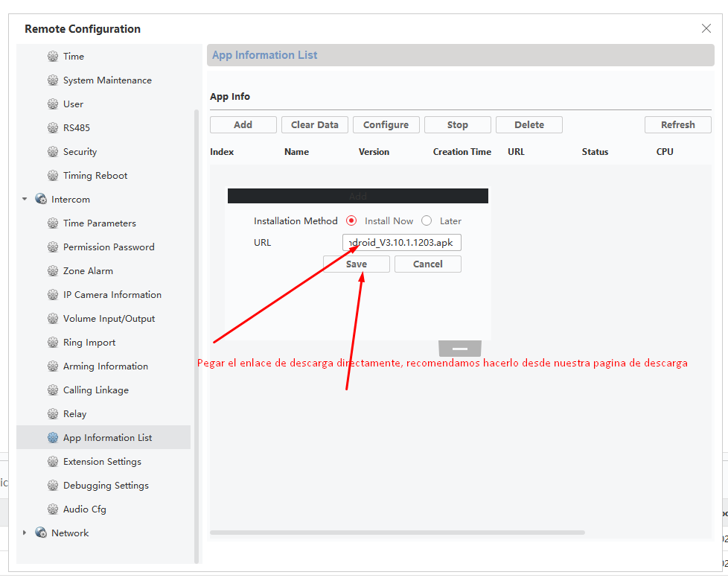
Task: Go to the Security settings entry
Action: coord(80,151)
